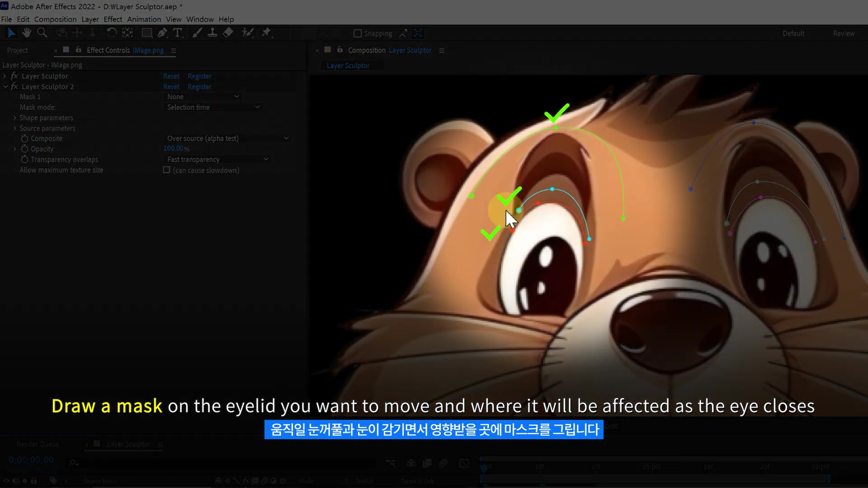Switch to the Project tab
This screenshot has height=488, width=868.
(x=17, y=50)
